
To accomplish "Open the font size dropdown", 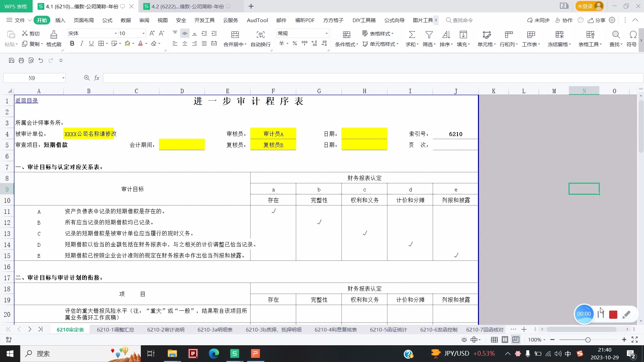I will click(x=144, y=34).
